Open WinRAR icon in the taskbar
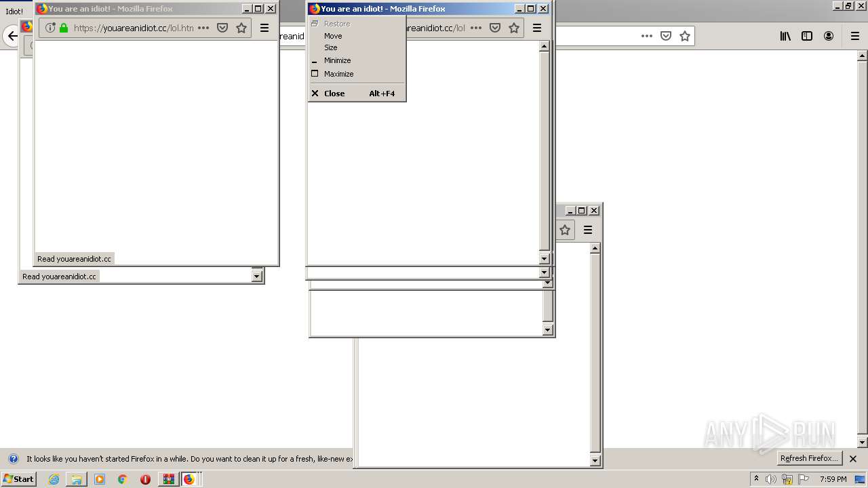Image resolution: width=868 pixels, height=488 pixels. [169, 479]
